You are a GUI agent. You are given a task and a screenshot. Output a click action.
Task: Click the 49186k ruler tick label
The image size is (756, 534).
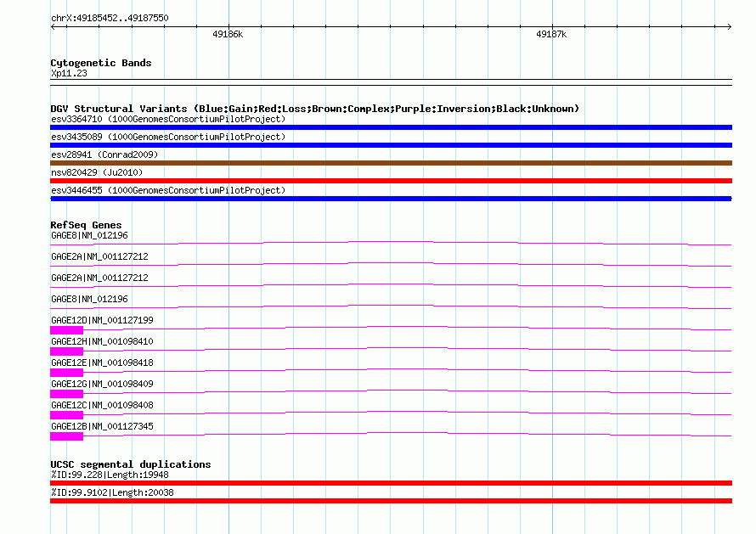click(x=228, y=34)
